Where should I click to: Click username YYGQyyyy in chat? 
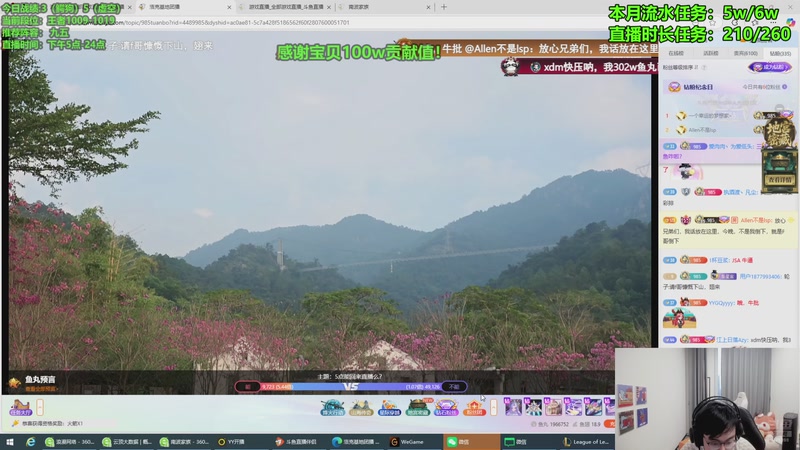point(721,303)
